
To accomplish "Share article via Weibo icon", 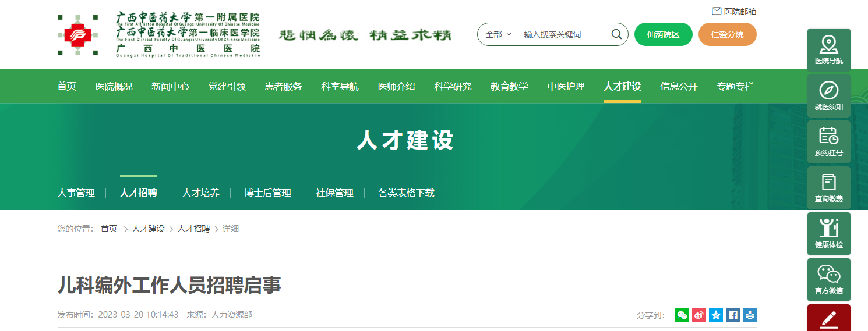I will pyautogui.click(x=699, y=315).
